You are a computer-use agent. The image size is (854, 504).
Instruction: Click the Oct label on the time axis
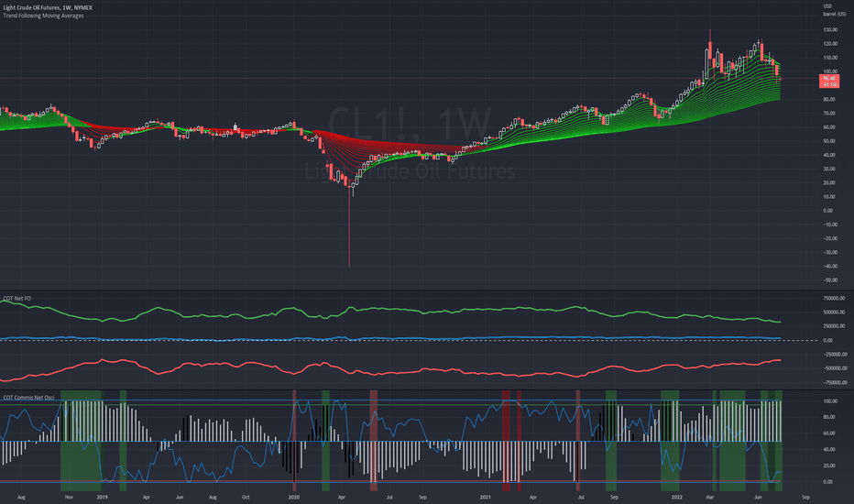[246, 497]
